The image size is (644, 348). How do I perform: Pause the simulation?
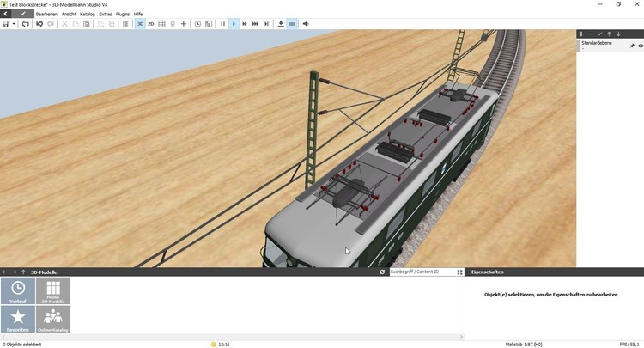coord(222,24)
